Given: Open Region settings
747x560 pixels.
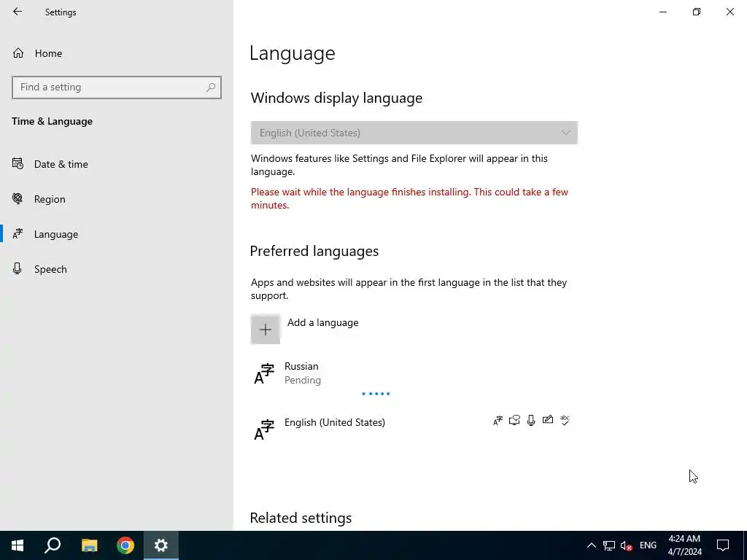Looking at the screenshot, I should [x=117, y=199].
